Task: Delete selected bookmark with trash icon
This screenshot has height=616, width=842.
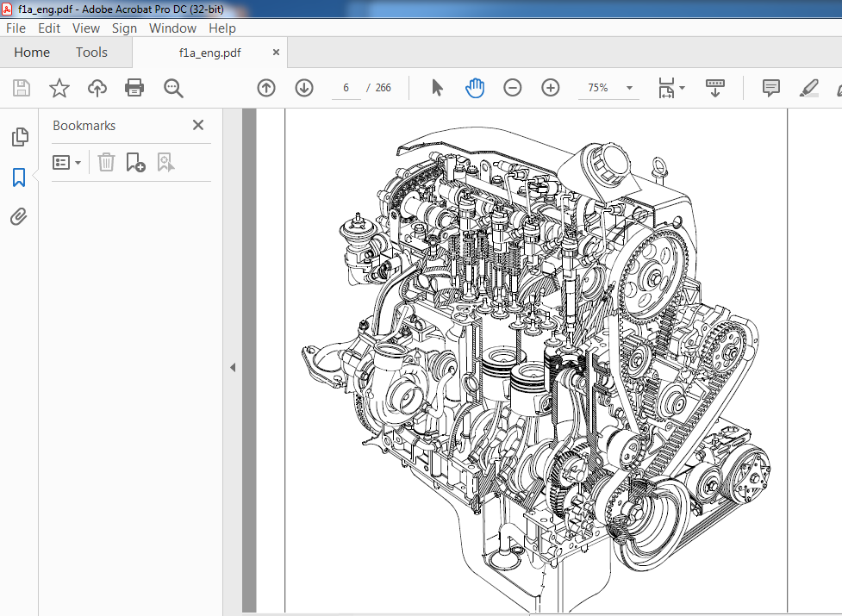Action: point(106,162)
